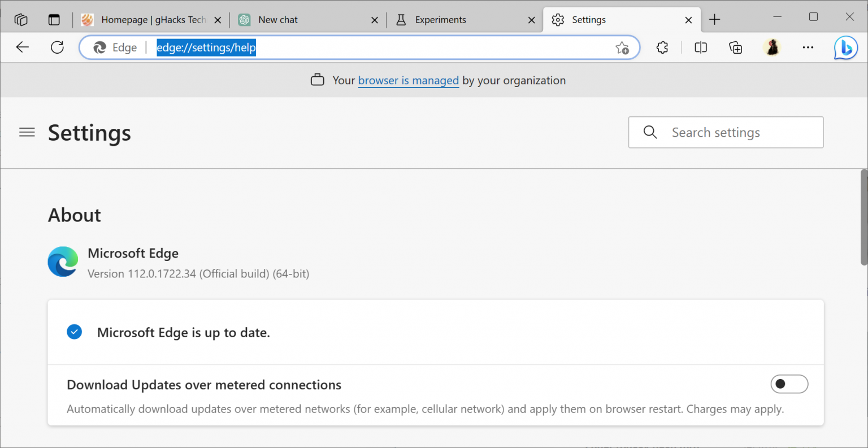Click the Search settings field
Image resolution: width=868 pixels, height=448 pixels.
pos(726,132)
